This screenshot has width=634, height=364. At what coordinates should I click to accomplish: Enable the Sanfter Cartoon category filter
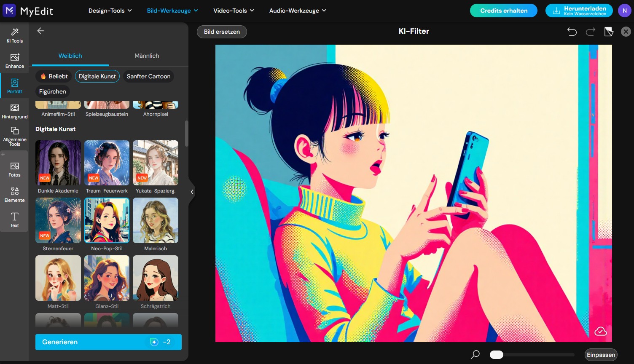coord(148,76)
